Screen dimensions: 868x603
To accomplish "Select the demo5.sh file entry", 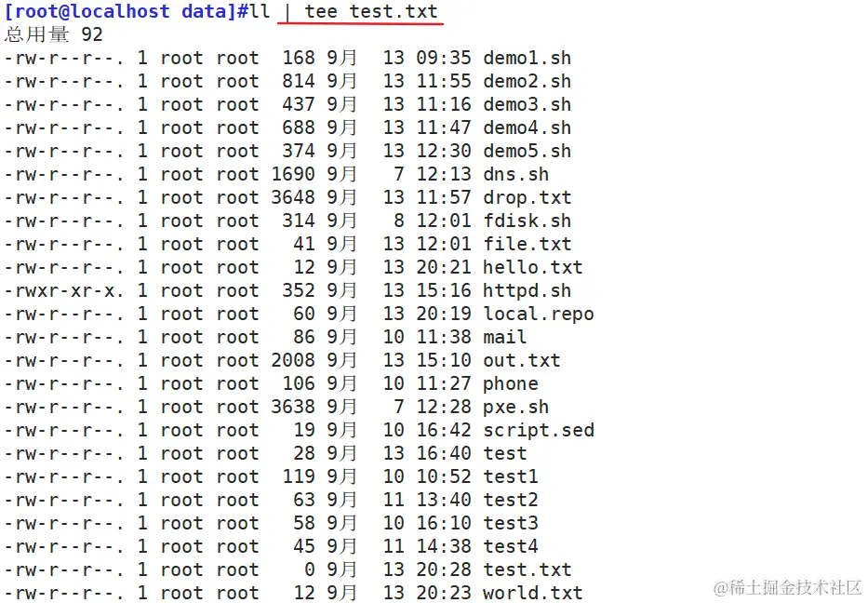I will click(x=527, y=152).
